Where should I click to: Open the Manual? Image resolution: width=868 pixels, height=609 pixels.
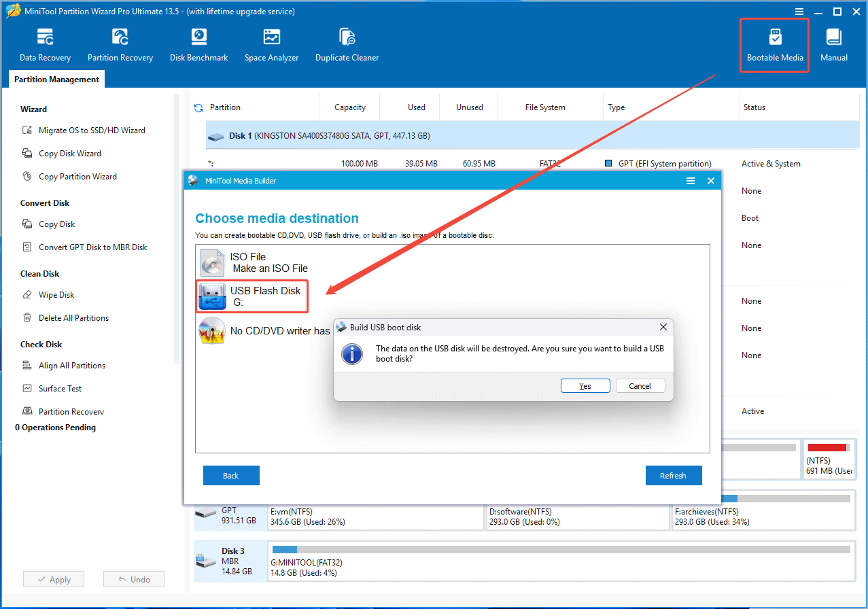tap(834, 42)
